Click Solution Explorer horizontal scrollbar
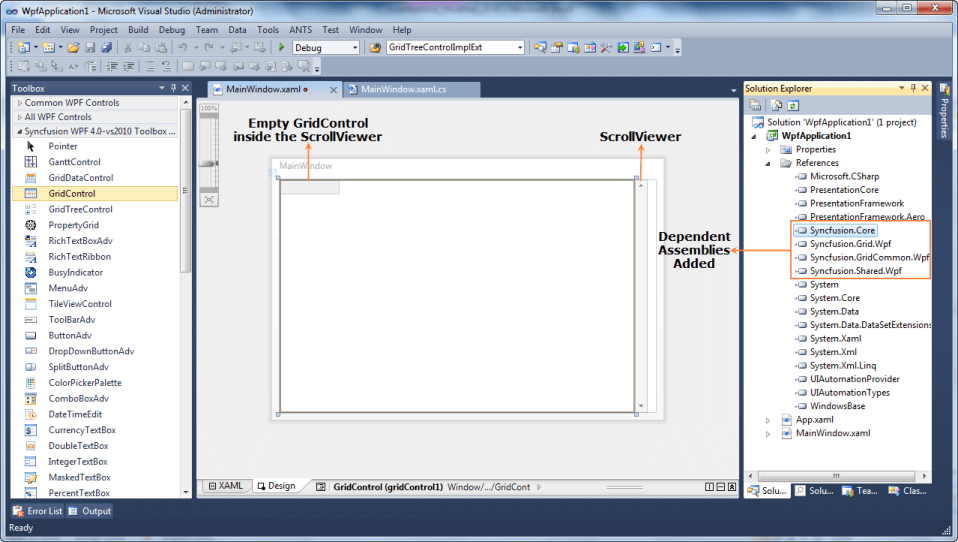Image resolution: width=958 pixels, height=542 pixels. pyautogui.click(x=836, y=475)
